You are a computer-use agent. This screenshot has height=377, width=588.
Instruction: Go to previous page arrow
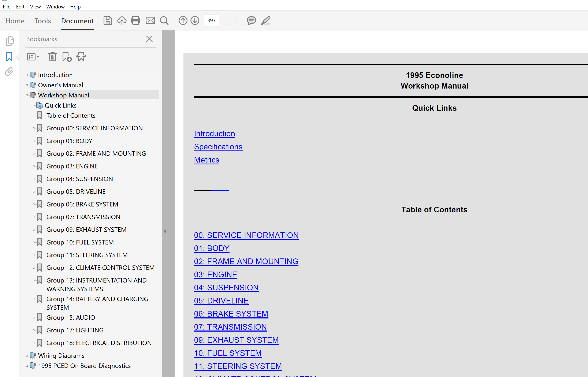coord(183,20)
